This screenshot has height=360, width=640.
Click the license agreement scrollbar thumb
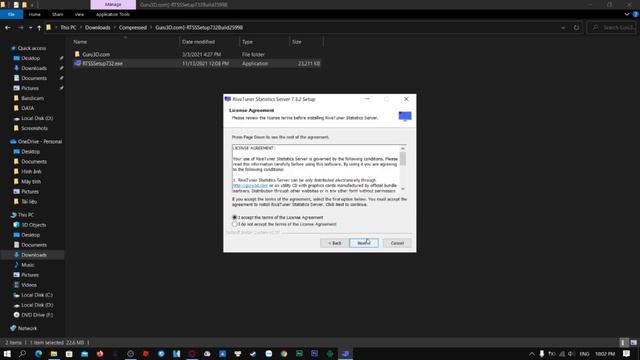[x=403, y=159]
